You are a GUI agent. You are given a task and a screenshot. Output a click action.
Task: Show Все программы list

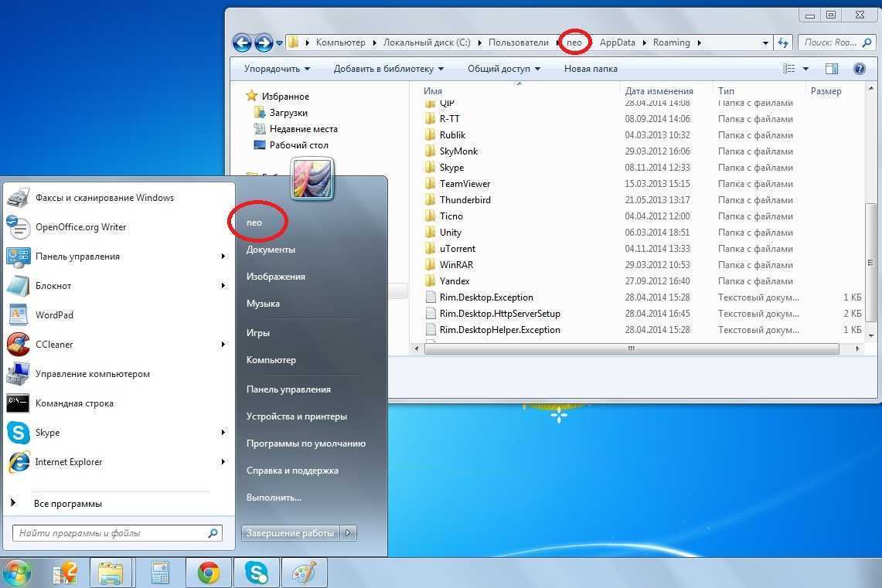[x=67, y=504]
